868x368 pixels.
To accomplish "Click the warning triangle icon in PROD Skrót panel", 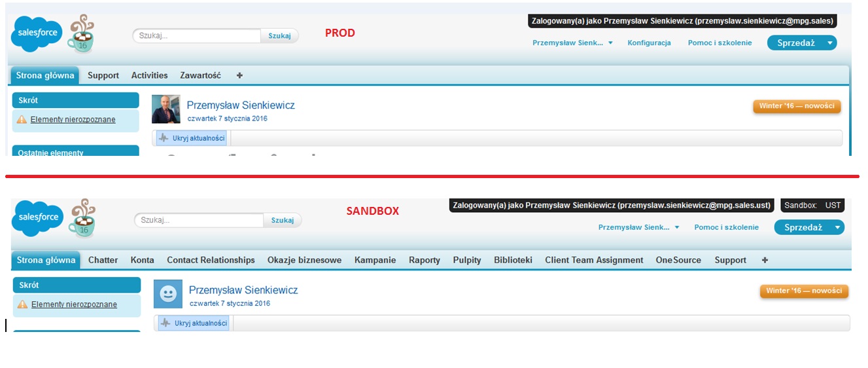I will 22,120.
